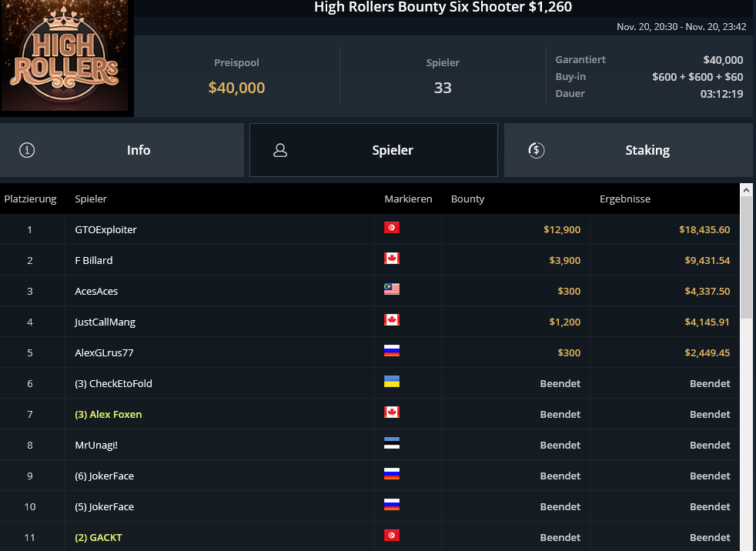Select the Spieler tab
This screenshot has width=756, height=551.
[373, 150]
